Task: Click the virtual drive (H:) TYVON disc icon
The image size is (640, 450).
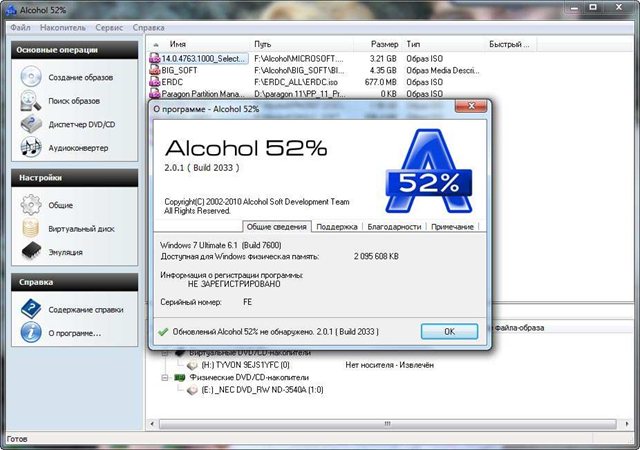Action: point(192,365)
